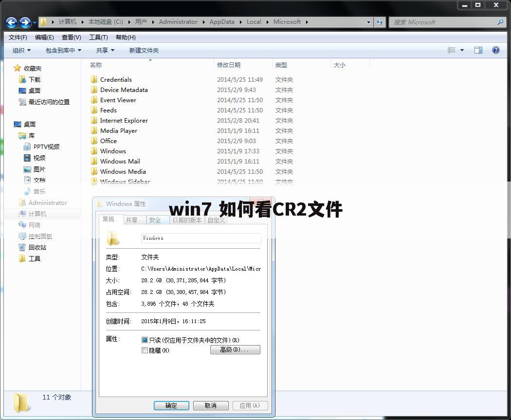Open Recent Places (最近访问的位置)
The height and width of the screenshot is (420, 511).
point(44,102)
